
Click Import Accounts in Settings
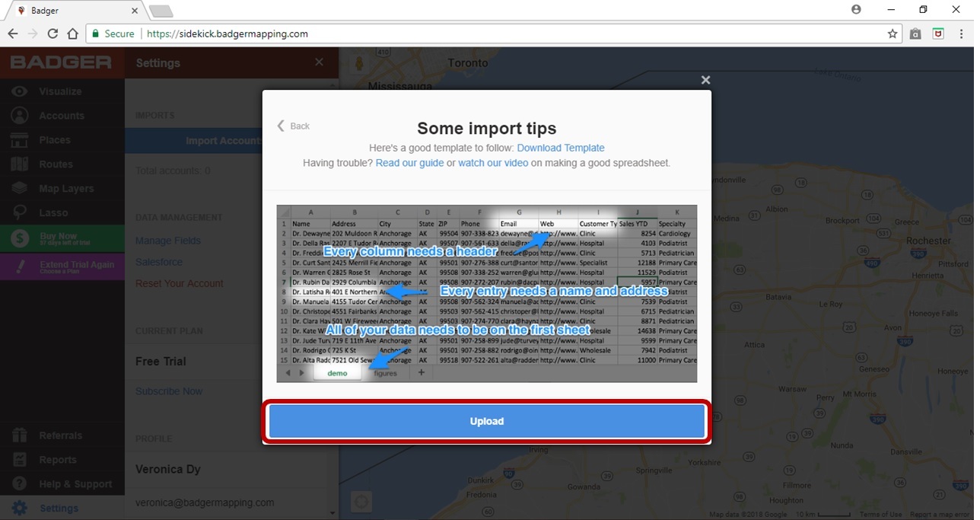click(224, 141)
